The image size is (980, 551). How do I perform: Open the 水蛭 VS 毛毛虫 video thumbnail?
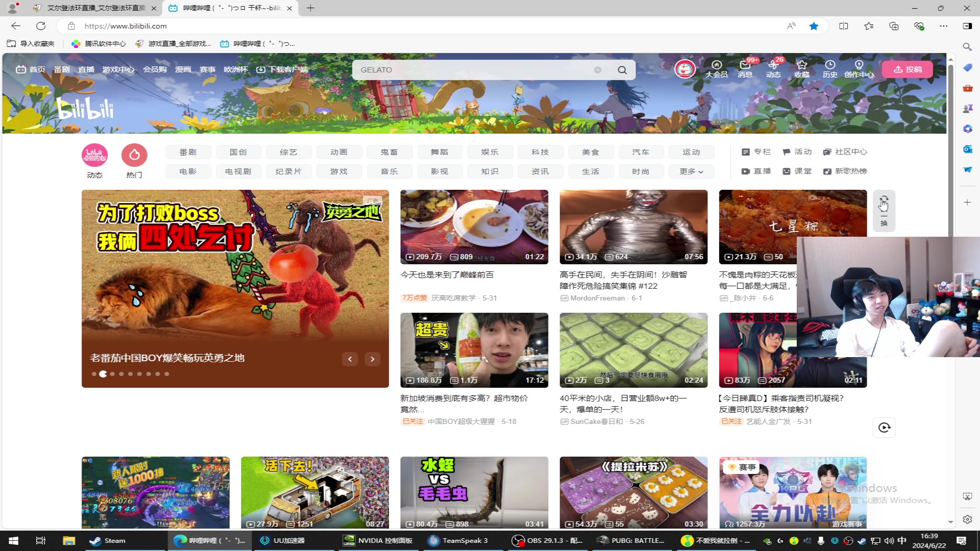[x=474, y=493]
